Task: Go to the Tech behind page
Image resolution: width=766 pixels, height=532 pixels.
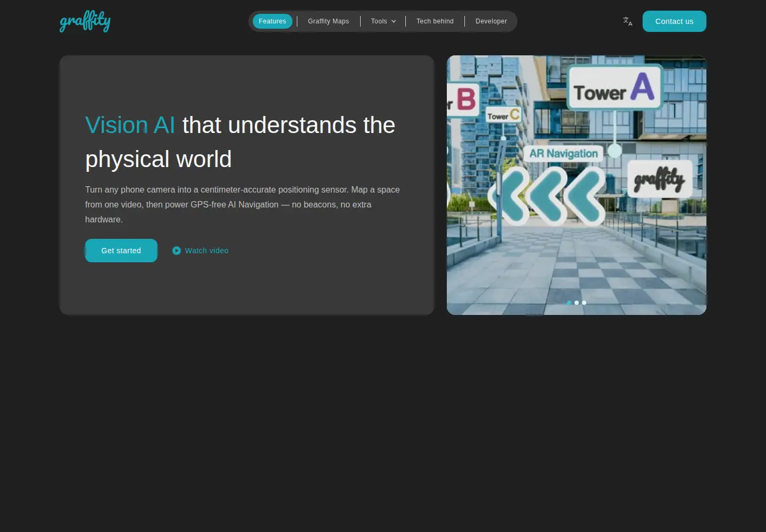Action: (x=435, y=21)
